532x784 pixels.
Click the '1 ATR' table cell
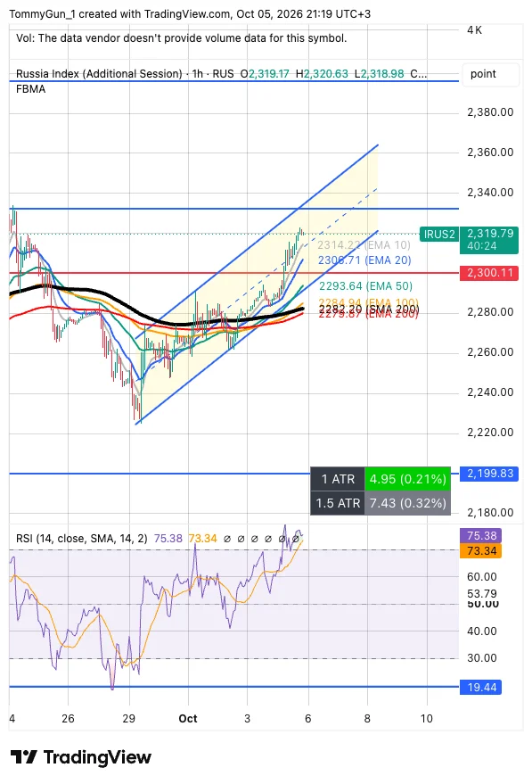pos(338,479)
